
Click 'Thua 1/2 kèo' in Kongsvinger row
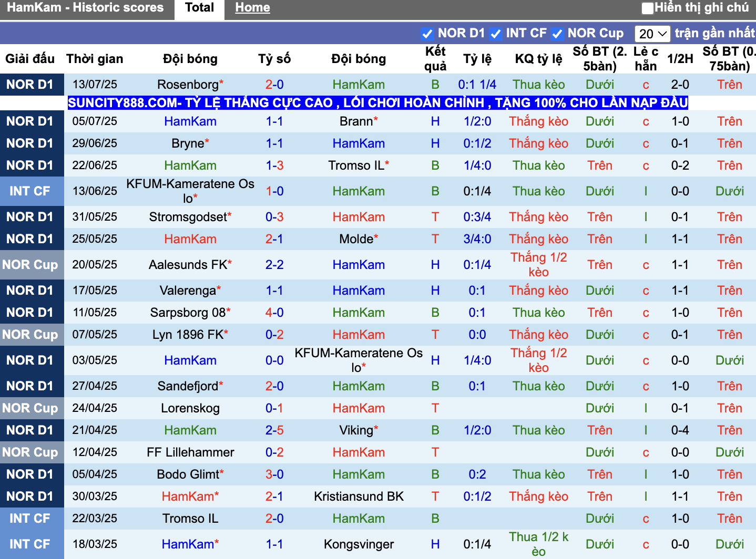tap(538, 544)
